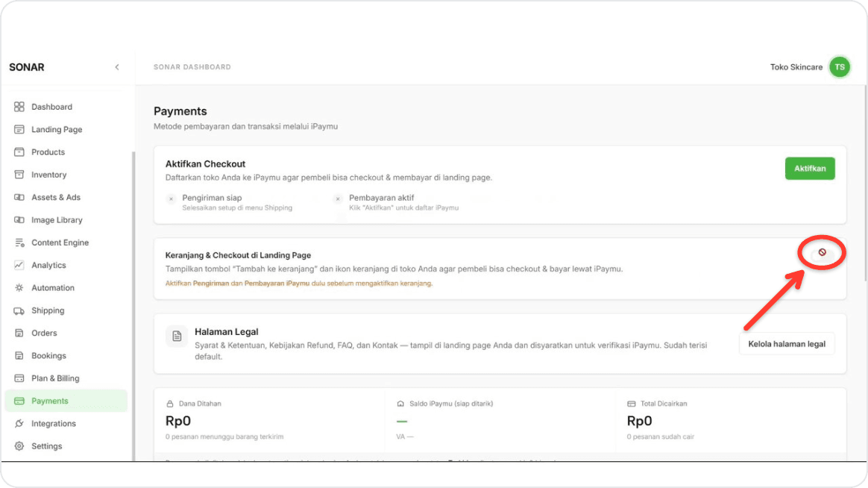This screenshot has width=868, height=488.
Task: Open the Analytics sidebar entry
Action: click(x=66, y=265)
